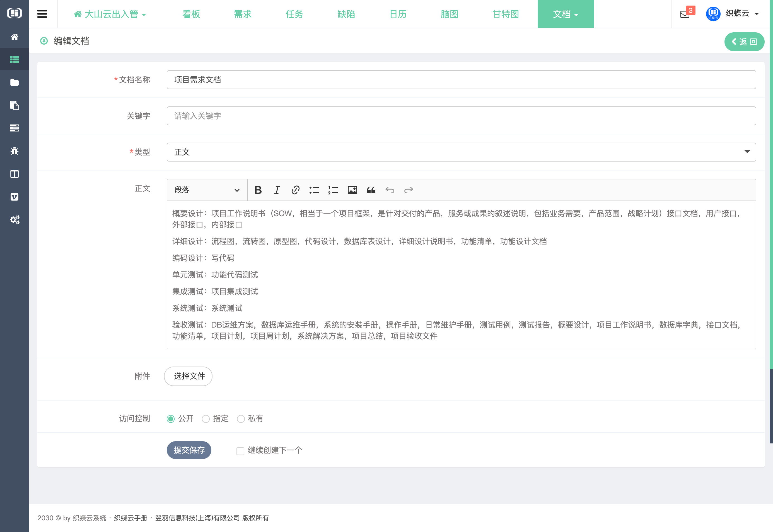This screenshot has height=532, width=773.
Task: Open mail notifications with badge 3
Action: [685, 14]
